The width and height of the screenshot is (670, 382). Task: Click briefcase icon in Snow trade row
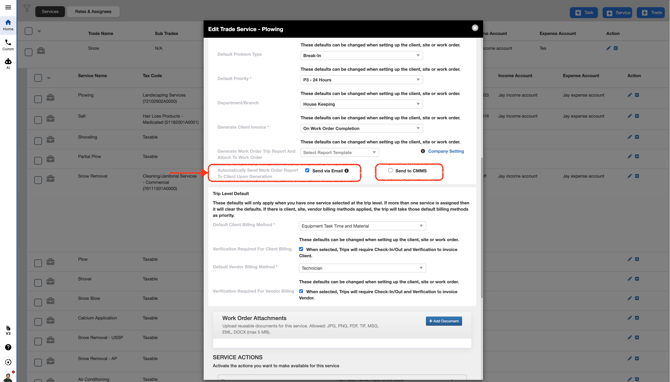coord(41,51)
